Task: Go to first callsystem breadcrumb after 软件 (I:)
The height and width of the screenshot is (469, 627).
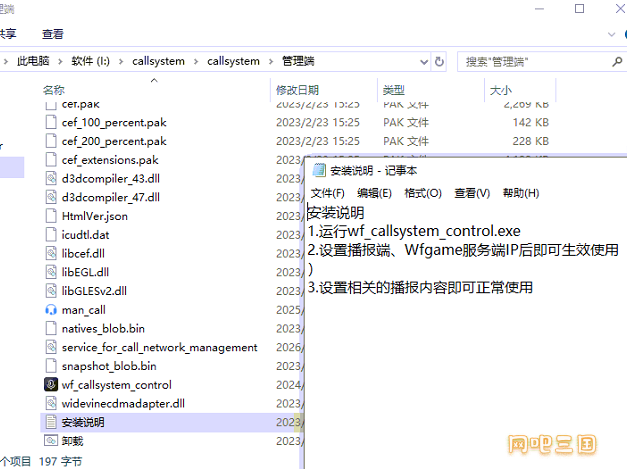Action: click(x=158, y=61)
